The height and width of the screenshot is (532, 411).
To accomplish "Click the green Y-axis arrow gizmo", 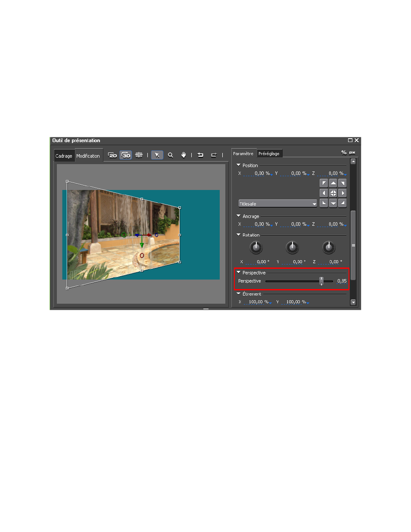I will pyautogui.click(x=142, y=245).
